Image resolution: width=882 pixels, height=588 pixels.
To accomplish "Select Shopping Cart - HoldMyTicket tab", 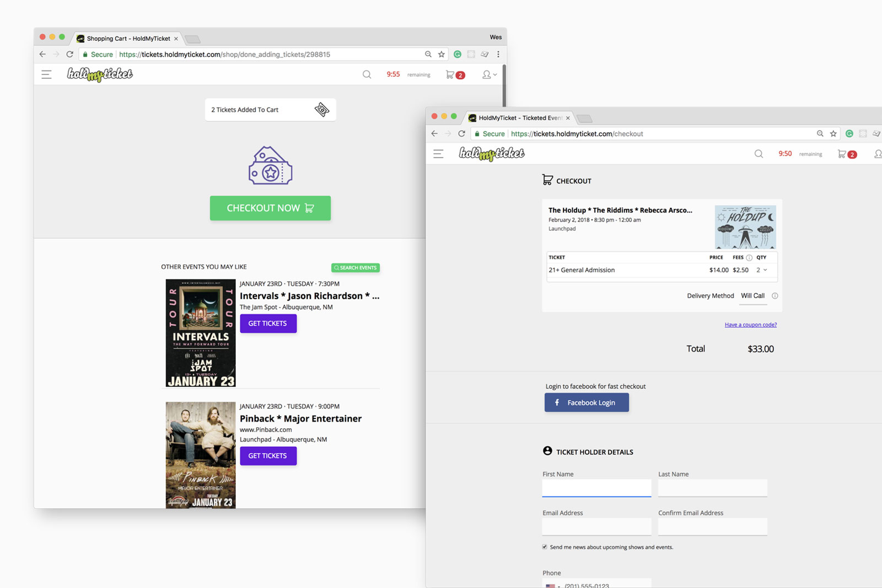I will click(128, 39).
